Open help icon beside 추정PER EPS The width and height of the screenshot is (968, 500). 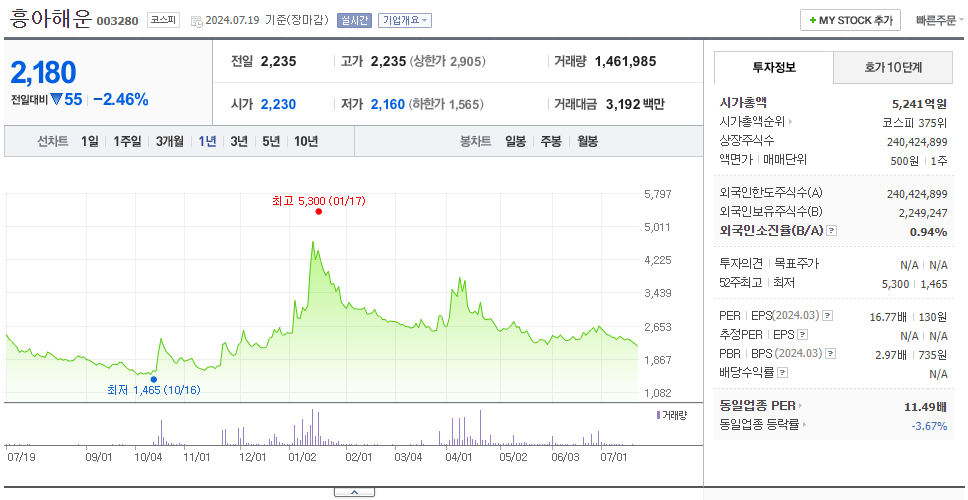(x=802, y=335)
